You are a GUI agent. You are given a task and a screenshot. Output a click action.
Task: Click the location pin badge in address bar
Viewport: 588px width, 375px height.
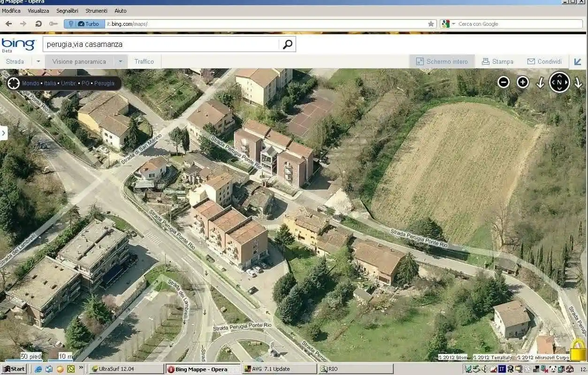coord(71,24)
